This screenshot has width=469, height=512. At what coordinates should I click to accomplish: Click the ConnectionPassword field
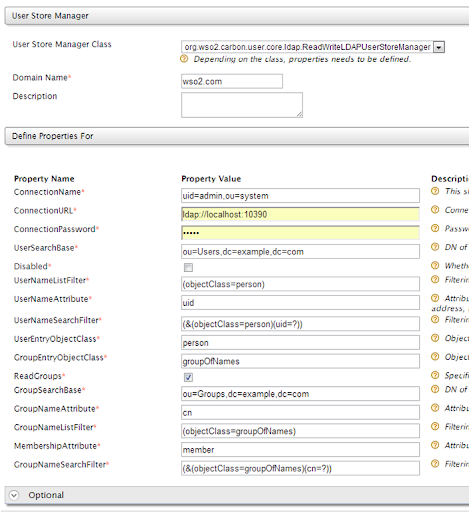coord(300,233)
